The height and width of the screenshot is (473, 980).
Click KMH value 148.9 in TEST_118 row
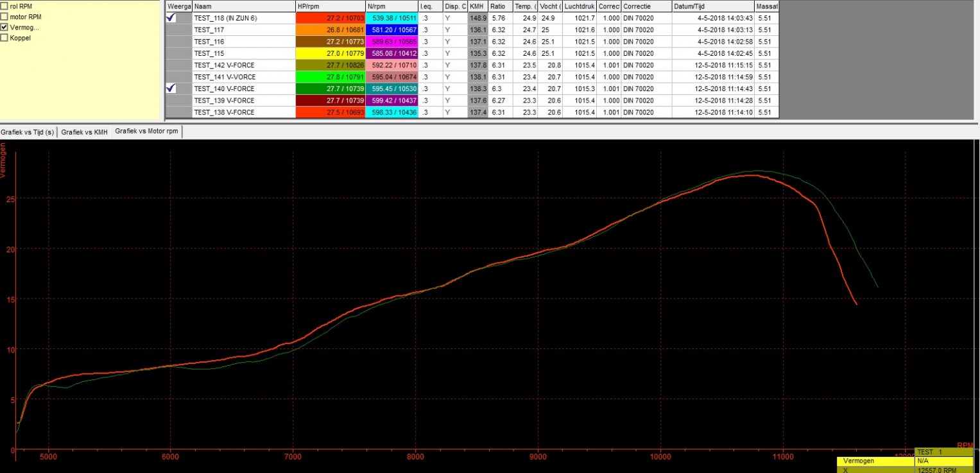[x=477, y=18]
